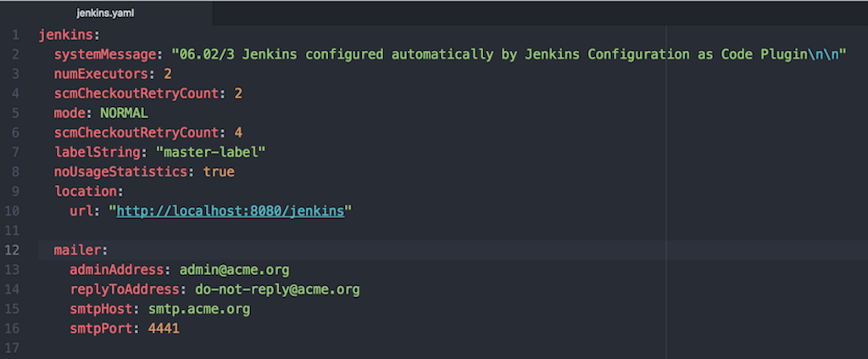
Task: Click the labelString key
Action: [97, 153]
